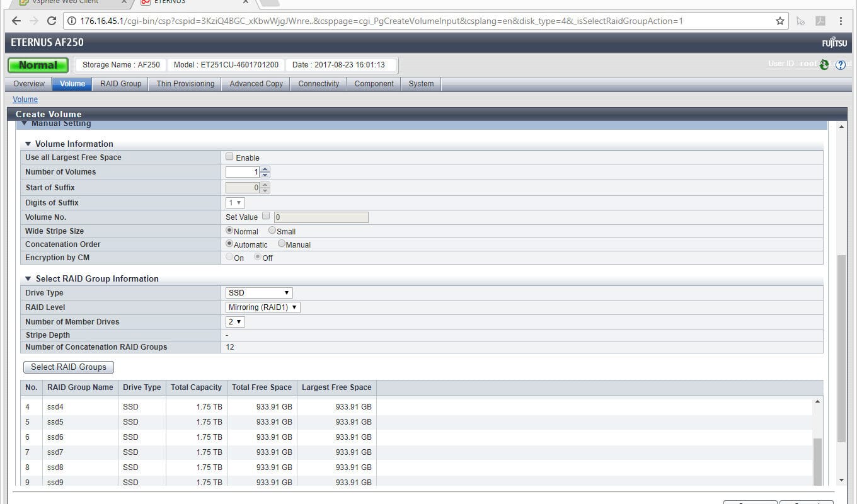Open the Digits of Suffix dropdown

click(235, 203)
